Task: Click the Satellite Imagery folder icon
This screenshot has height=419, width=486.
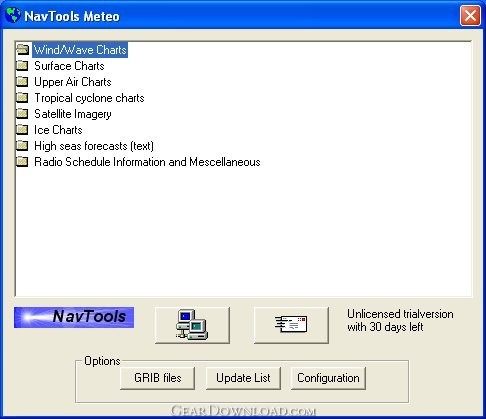Action: (x=22, y=114)
